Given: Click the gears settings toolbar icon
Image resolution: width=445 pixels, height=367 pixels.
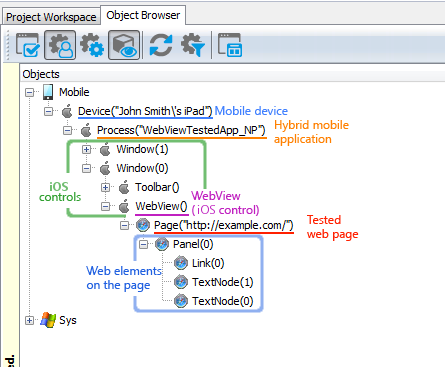Looking at the screenshot, I should click(92, 45).
